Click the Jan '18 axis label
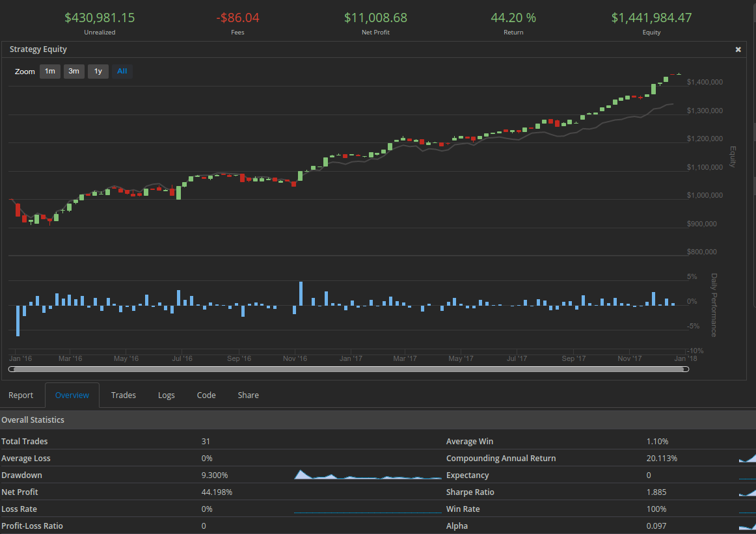The image size is (756, 534). click(686, 358)
